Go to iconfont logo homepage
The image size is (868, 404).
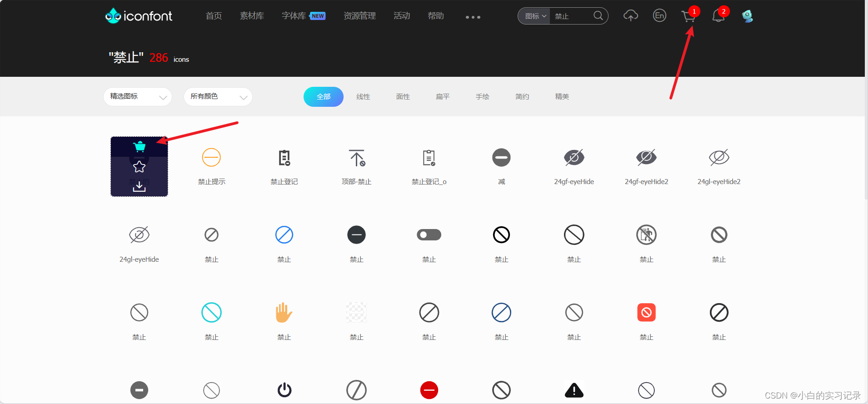pyautogui.click(x=139, y=16)
